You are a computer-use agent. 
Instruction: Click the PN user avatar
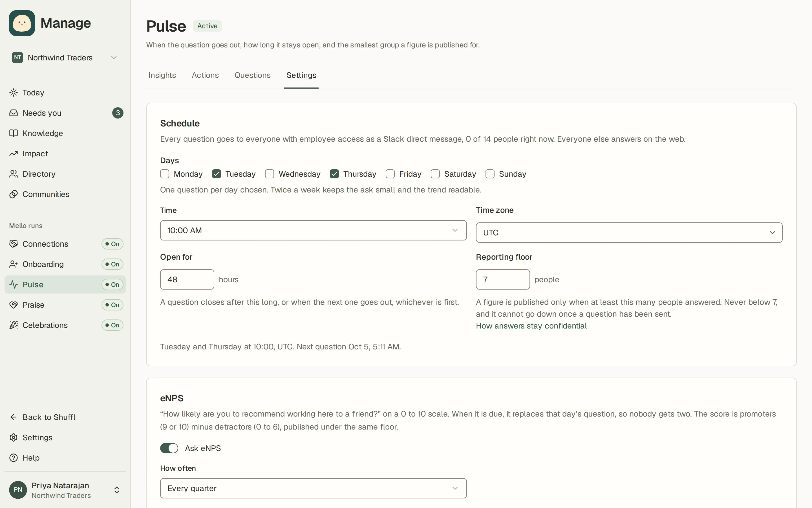coord(18,490)
